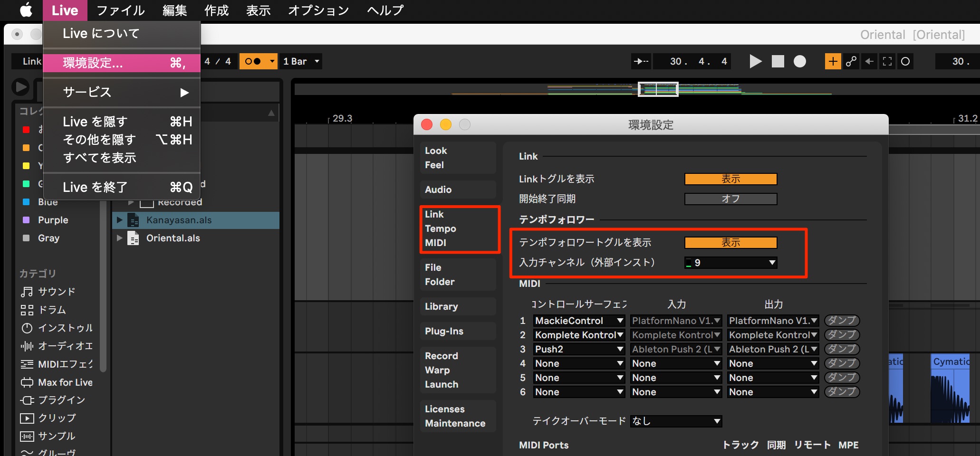Choose 'Live を隠す' menu entry
The height and width of the screenshot is (456, 980).
(122, 122)
